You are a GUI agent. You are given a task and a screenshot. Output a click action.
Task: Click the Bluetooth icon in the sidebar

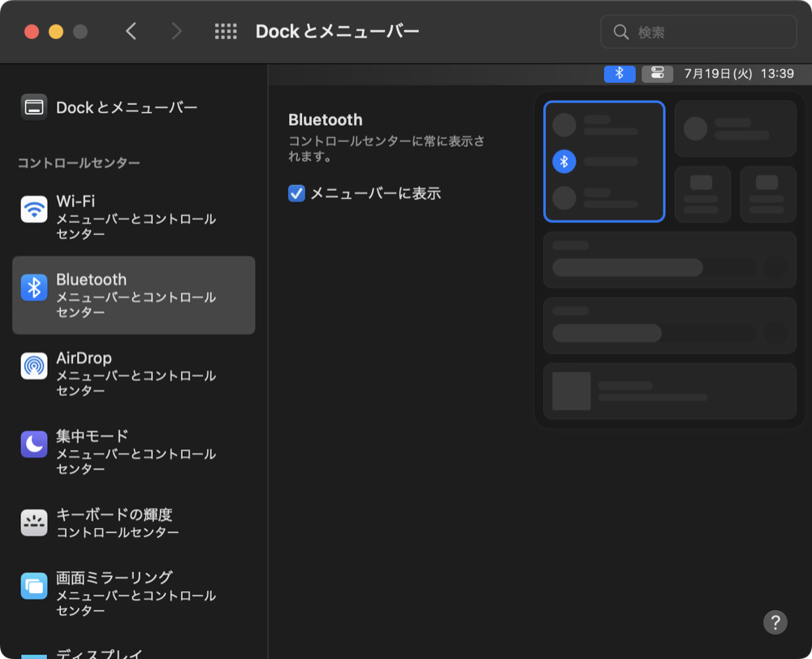tap(34, 288)
